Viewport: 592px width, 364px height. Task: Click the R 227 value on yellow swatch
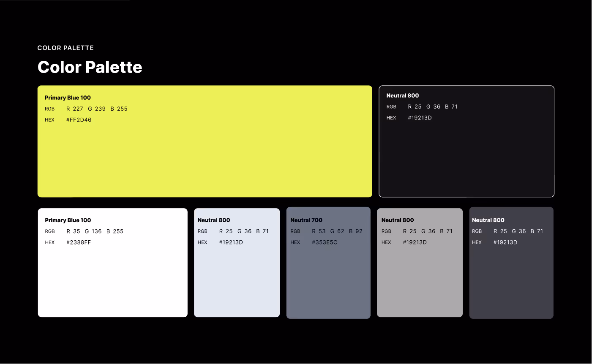[75, 109]
